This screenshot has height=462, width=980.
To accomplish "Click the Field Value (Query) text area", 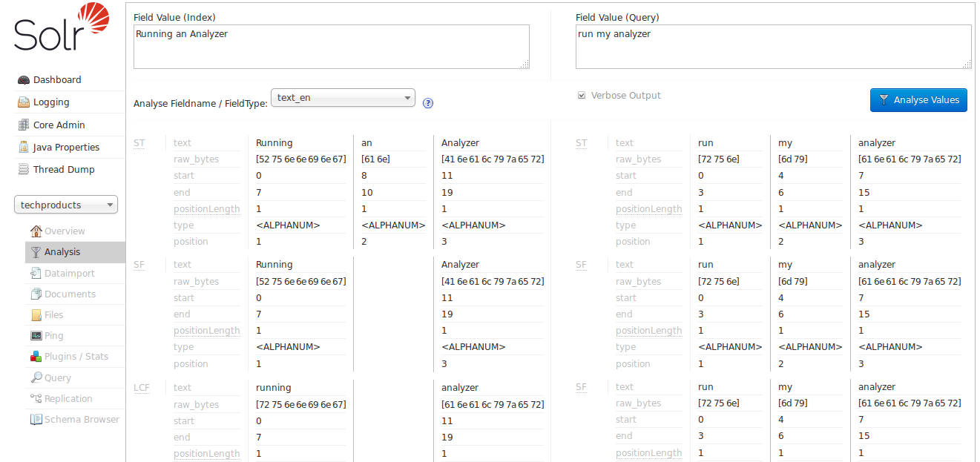I will click(773, 47).
